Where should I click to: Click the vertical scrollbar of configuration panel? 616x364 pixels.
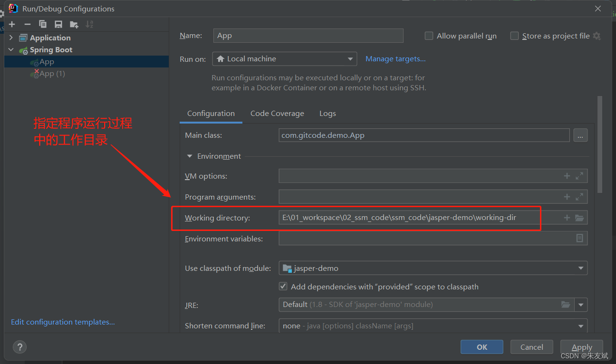pos(600,144)
